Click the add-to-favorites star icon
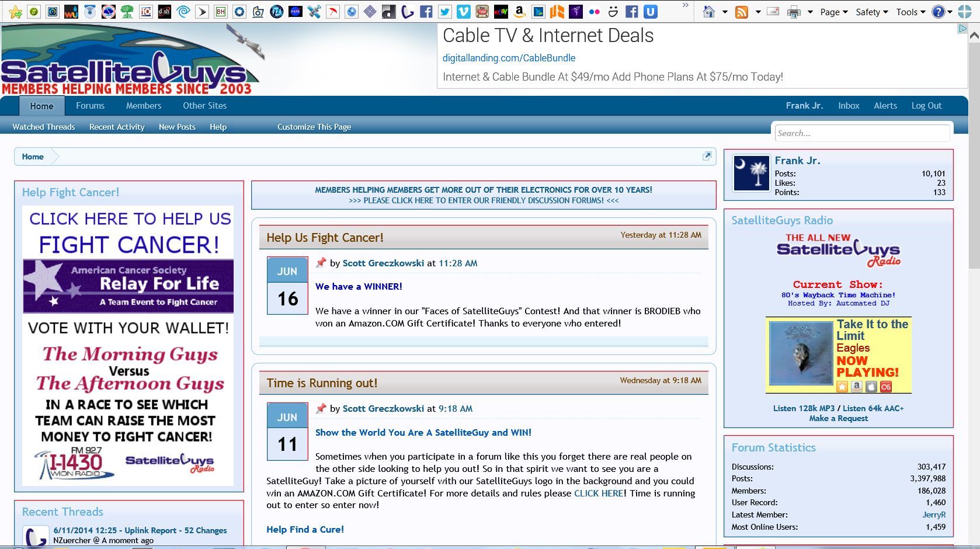The width and height of the screenshot is (980, 549). pyautogui.click(x=16, y=12)
